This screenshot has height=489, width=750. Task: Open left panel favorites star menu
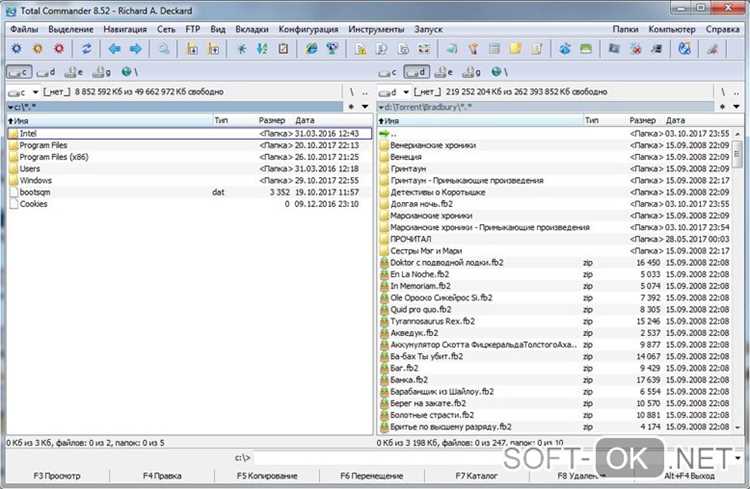point(352,106)
